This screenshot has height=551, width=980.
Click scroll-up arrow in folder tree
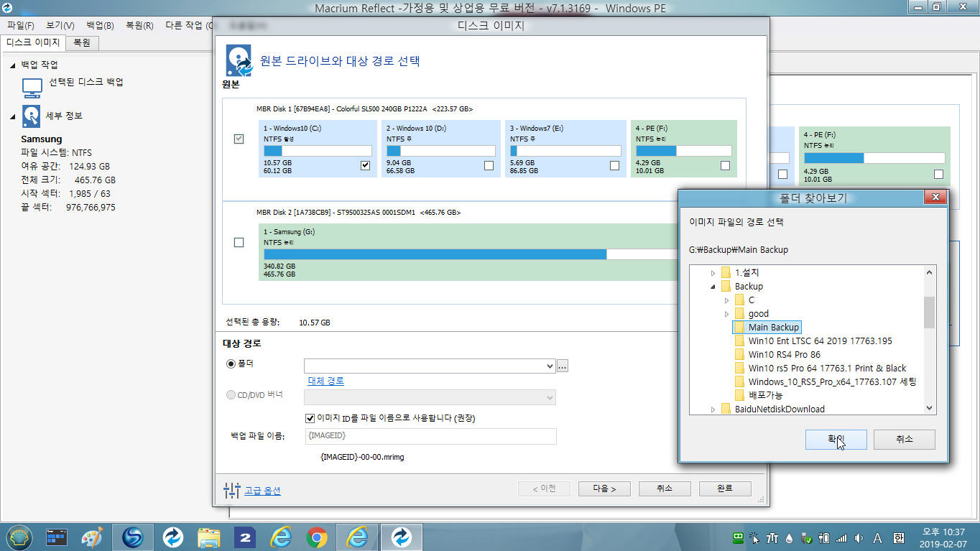tap(929, 272)
